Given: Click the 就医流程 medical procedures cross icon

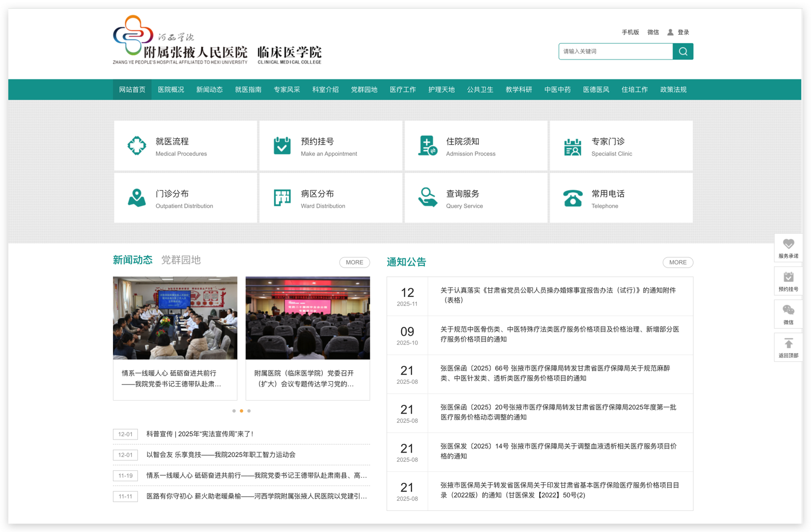Looking at the screenshot, I should [x=136, y=145].
